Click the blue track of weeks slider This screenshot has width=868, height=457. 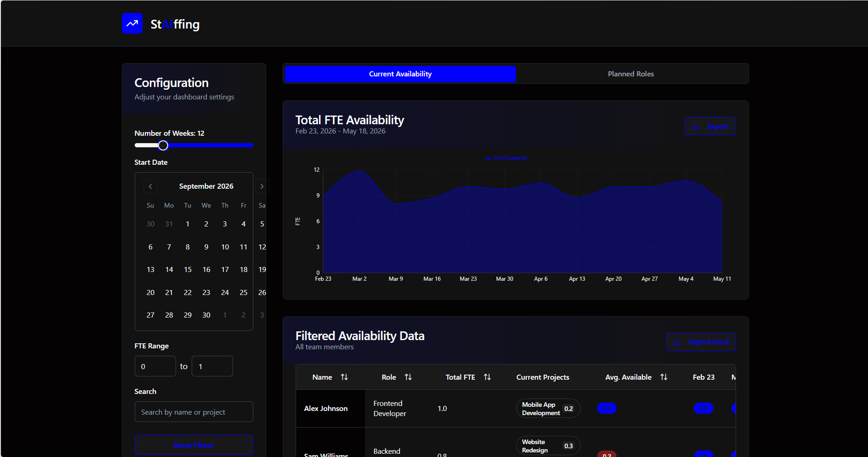[x=211, y=145]
